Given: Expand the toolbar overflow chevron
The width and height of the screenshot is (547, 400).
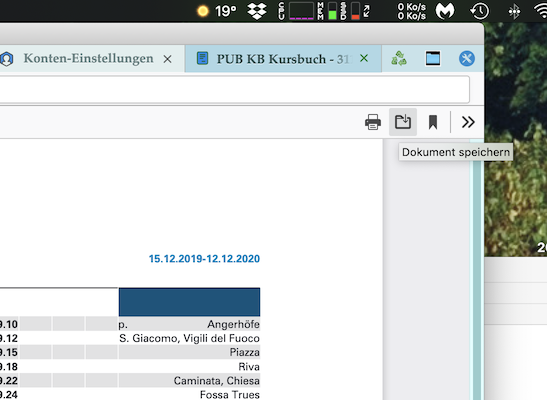Looking at the screenshot, I should pyautogui.click(x=468, y=122).
